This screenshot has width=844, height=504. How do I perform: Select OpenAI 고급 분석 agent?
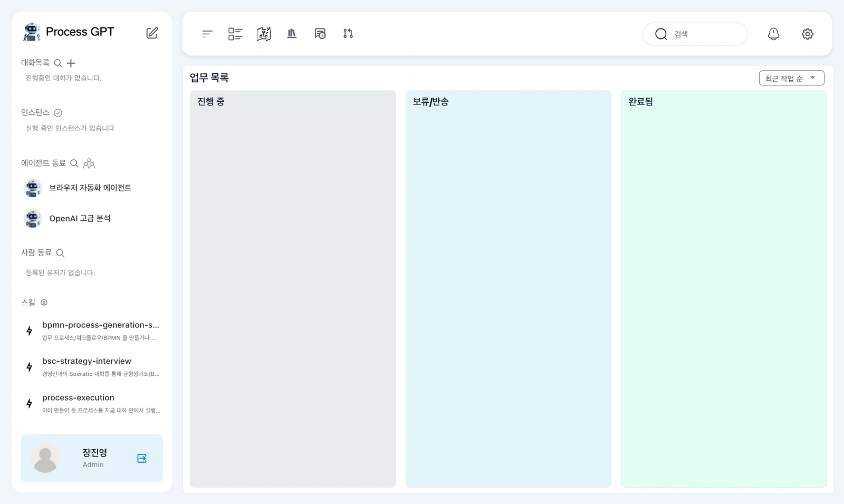pos(92,218)
